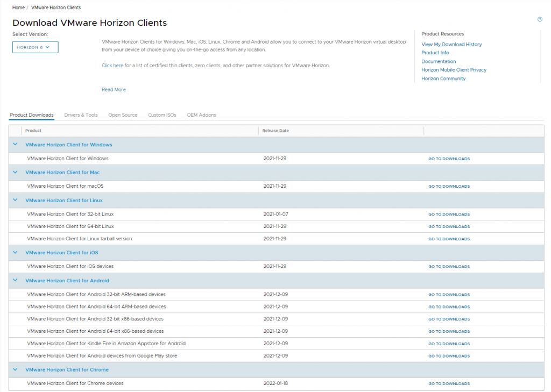Collapse the VMware Horizon Client for Android chevron
551x392 pixels.
pos(15,280)
